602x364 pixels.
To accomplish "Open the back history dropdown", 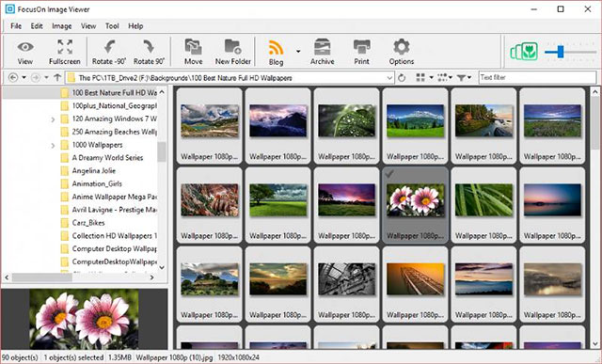I will [24, 77].
